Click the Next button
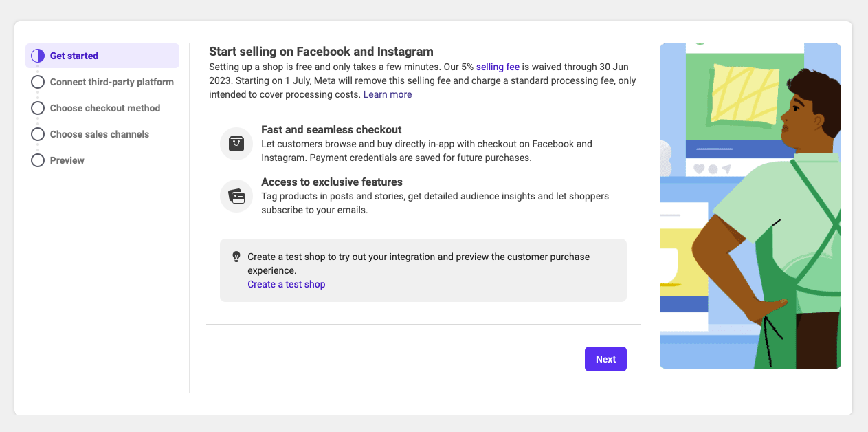This screenshot has height=432, width=868. (x=605, y=358)
